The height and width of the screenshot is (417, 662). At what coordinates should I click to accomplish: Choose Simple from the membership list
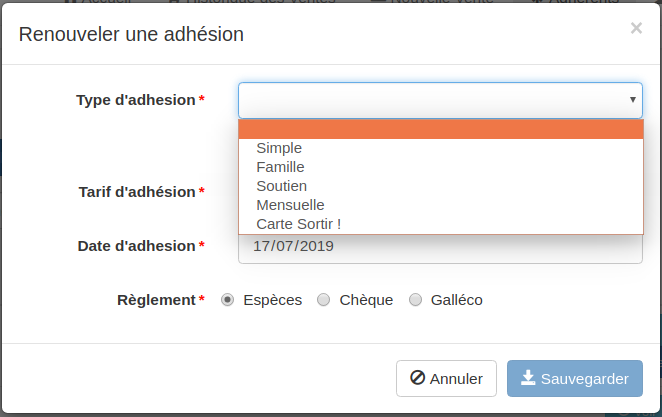[279, 148]
